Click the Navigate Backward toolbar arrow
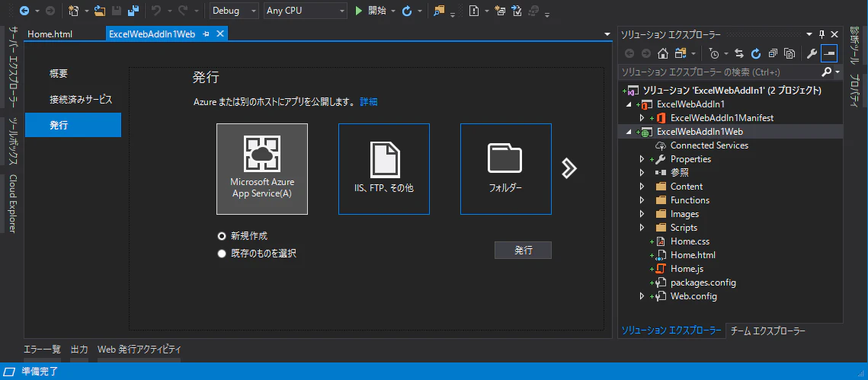 24,11
